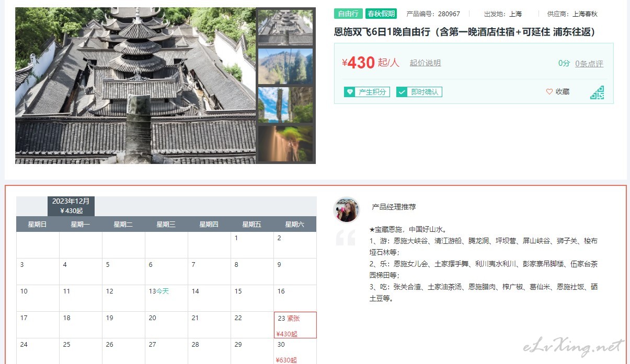Select the waterfall thumbnail

point(285,144)
